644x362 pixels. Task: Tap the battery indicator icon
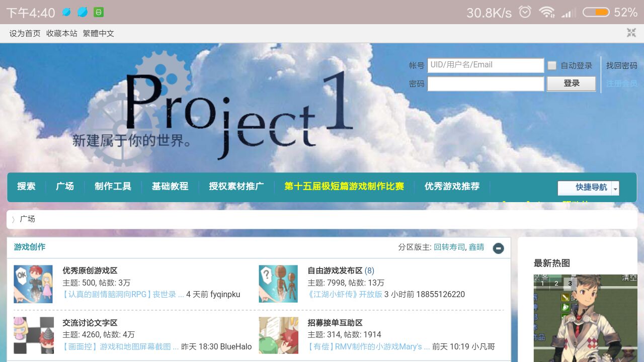[596, 12]
